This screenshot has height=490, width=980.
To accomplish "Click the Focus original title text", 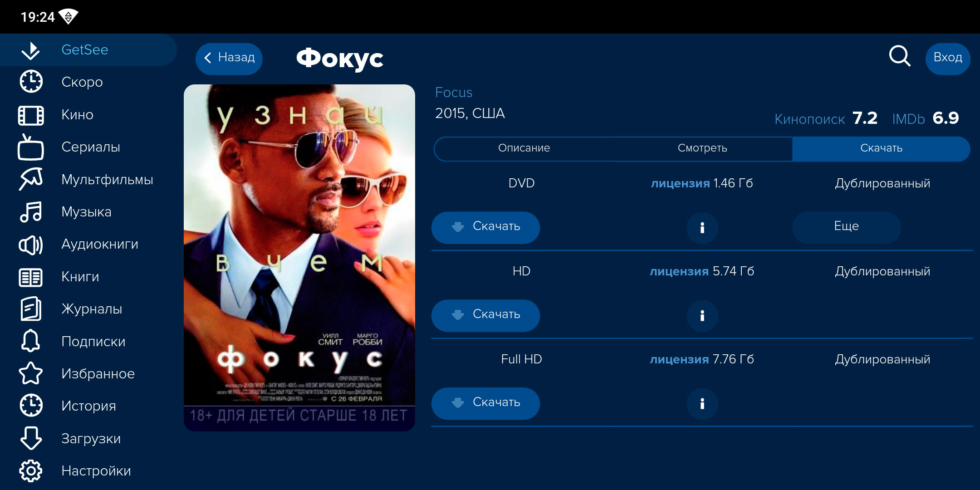I will (454, 93).
